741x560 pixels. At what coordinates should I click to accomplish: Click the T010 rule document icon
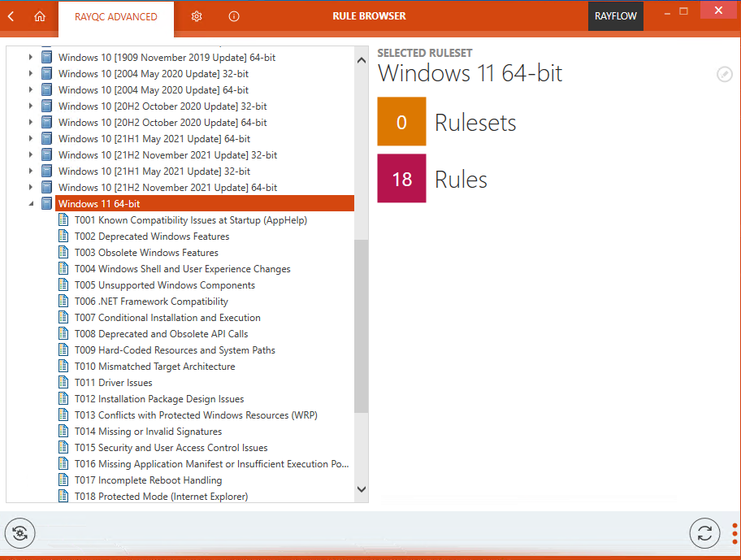(x=63, y=367)
